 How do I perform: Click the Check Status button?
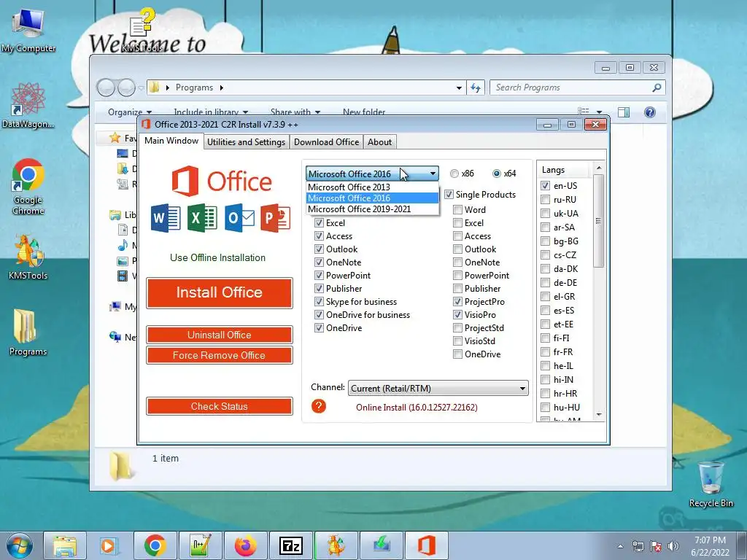point(219,406)
